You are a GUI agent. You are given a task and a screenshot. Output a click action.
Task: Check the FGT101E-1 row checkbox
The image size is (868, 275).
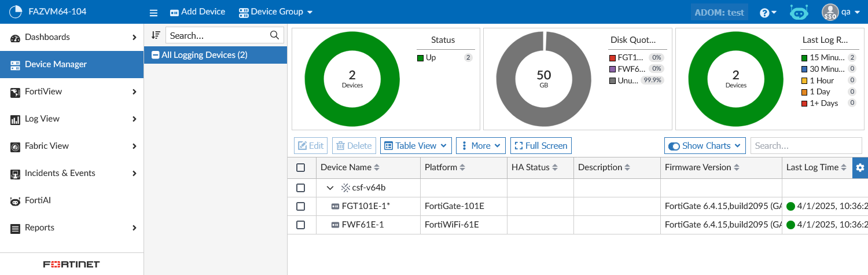[x=300, y=206]
